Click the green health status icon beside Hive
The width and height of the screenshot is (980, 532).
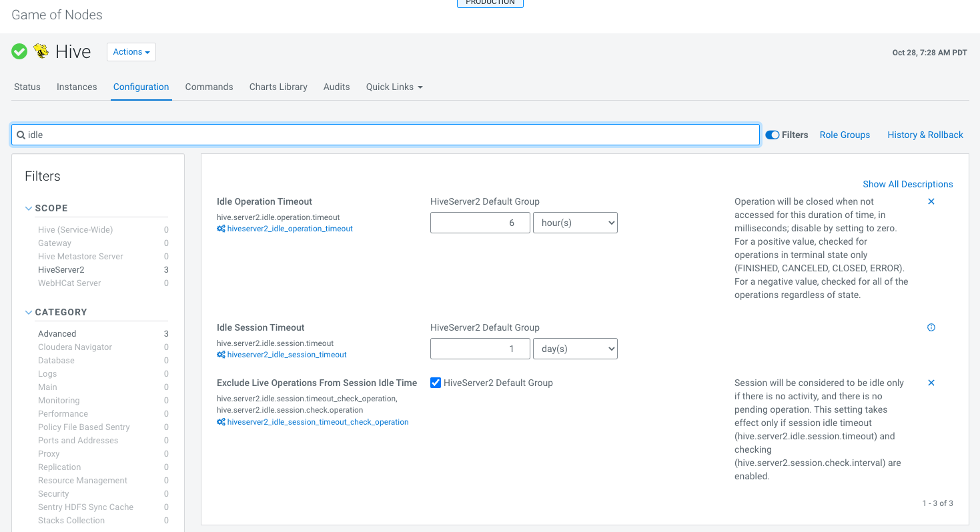click(19, 51)
